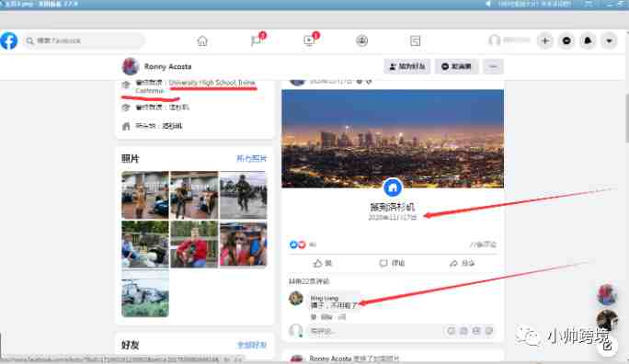Viewport: 629px width, 364px height.
Task: Click the plus Create button
Action: point(545,40)
